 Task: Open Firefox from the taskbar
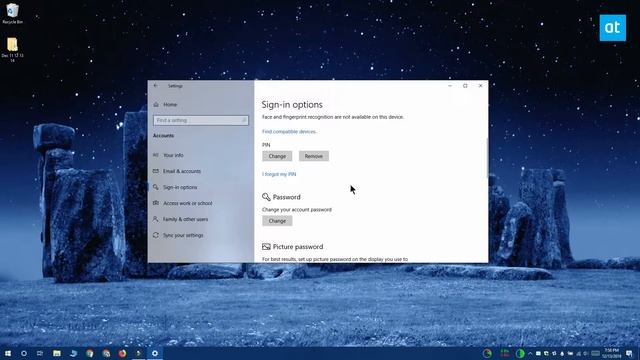(122, 353)
